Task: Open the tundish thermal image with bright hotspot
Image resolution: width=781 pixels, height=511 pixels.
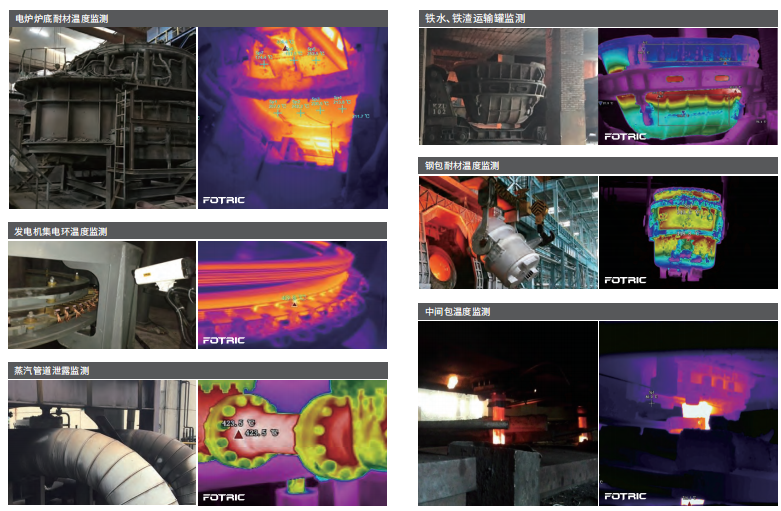Action: pos(688,412)
